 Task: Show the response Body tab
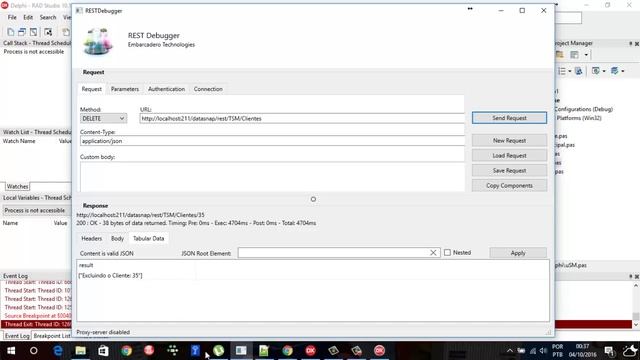tap(117, 238)
